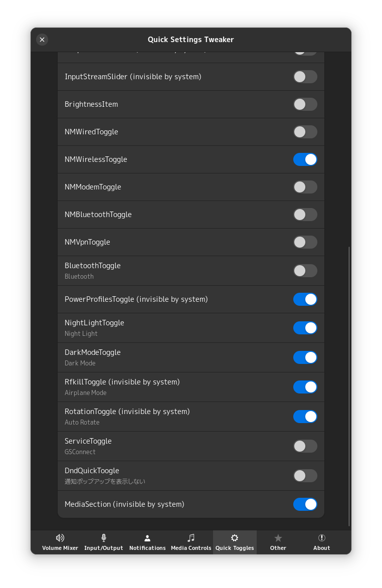Turn on the NMVpnToggle switch
This screenshot has width=382, height=588.
pyautogui.click(x=305, y=242)
